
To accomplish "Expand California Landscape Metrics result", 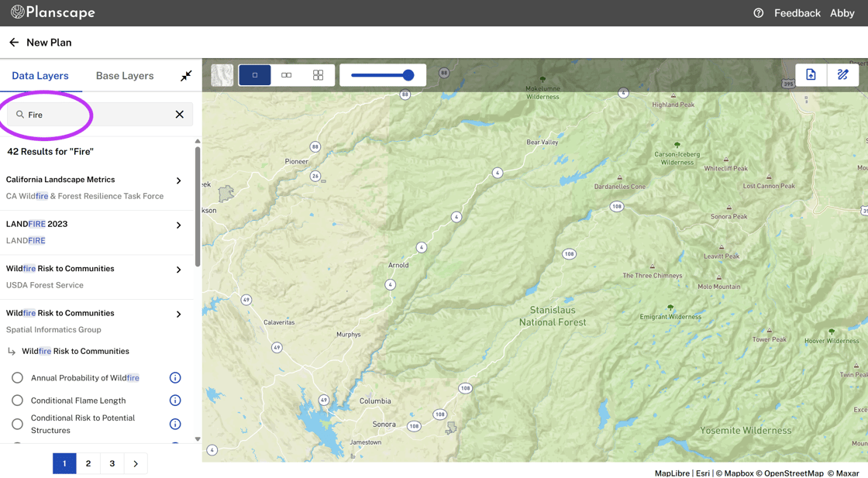I will pos(178,181).
